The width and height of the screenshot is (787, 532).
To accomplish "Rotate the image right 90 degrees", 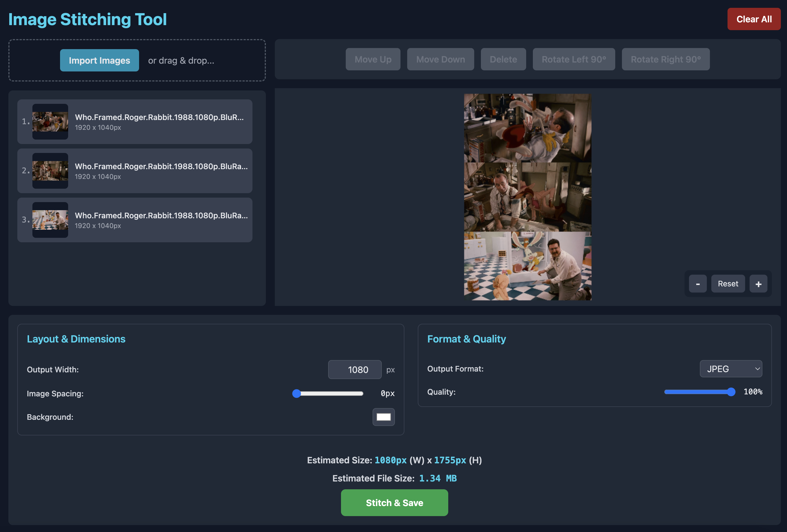I will [666, 59].
